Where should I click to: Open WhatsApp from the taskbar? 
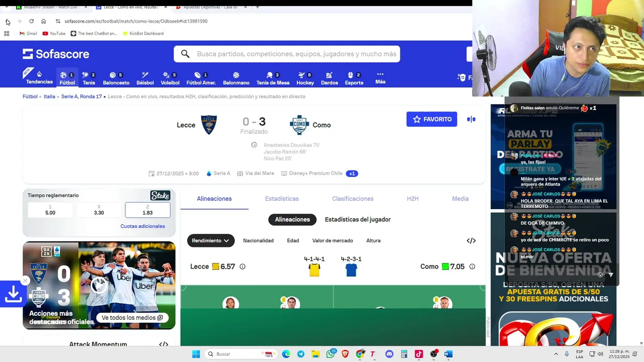pos(330,354)
